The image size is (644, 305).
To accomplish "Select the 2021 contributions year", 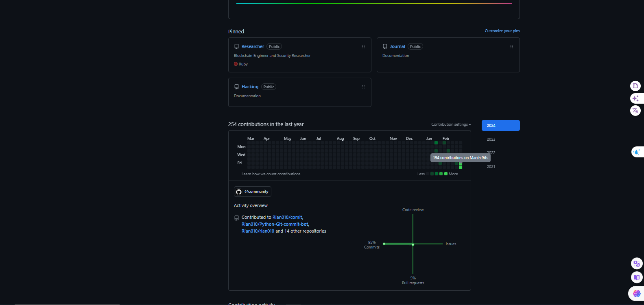I will coord(491,166).
